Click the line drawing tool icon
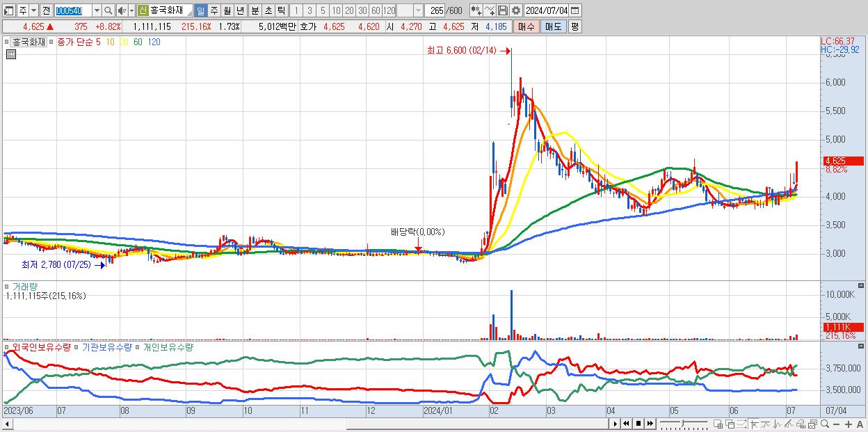 490,11
